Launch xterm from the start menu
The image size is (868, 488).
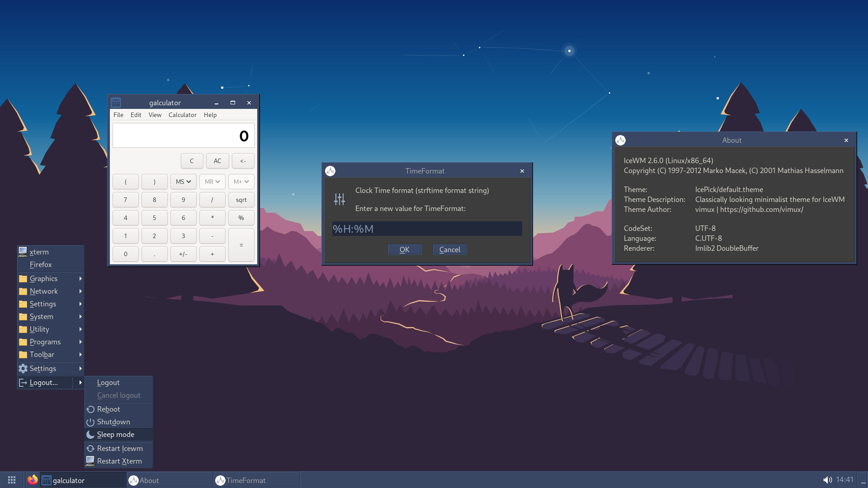pyautogui.click(x=39, y=252)
